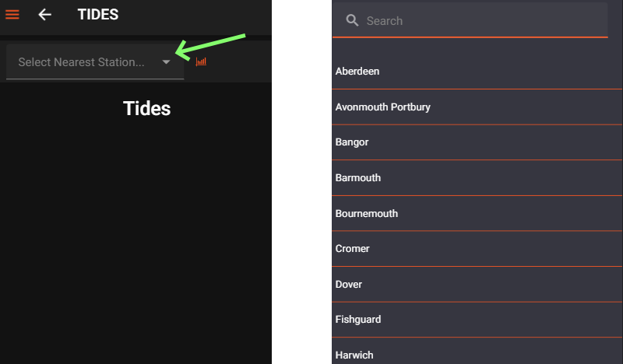Choose Avonmouth Portbury station
This screenshot has width=623, height=364.
[x=477, y=107]
